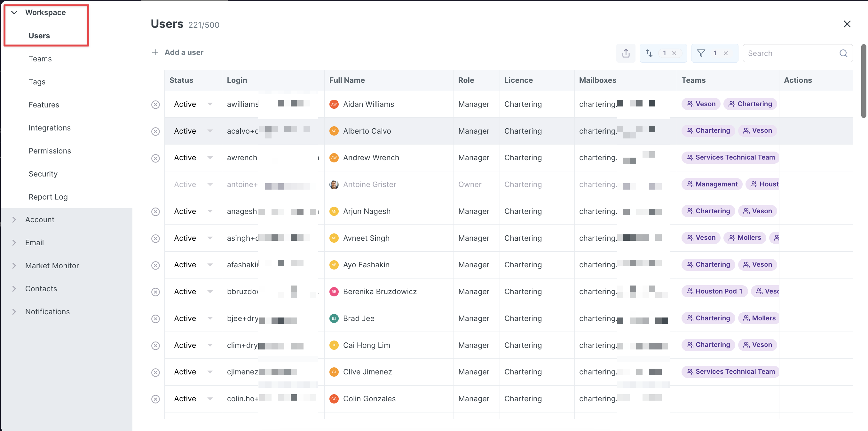
Task: Click the Services Technical Team tag for Andrew Wrench
Action: pyautogui.click(x=730, y=157)
